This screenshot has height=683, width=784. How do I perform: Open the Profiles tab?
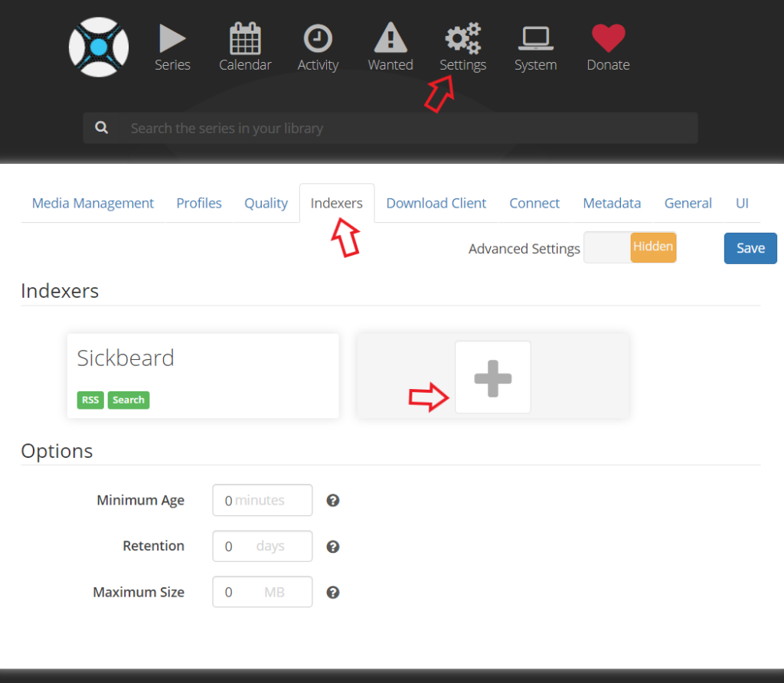point(199,203)
